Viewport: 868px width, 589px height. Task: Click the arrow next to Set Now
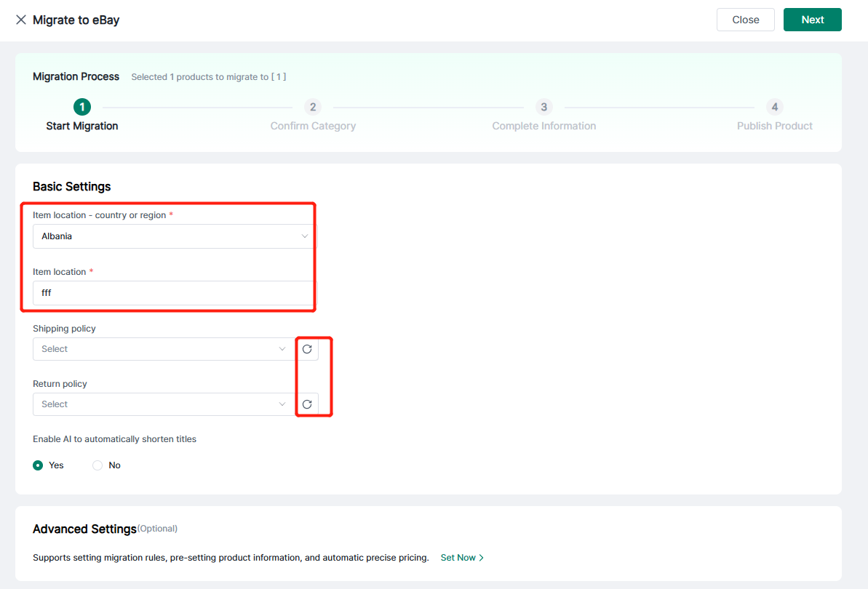482,558
